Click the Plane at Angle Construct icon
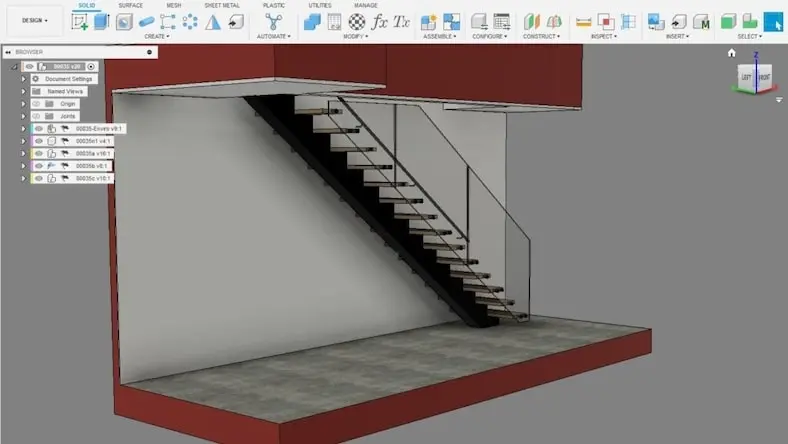The height and width of the screenshot is (444, 788). 554,22
